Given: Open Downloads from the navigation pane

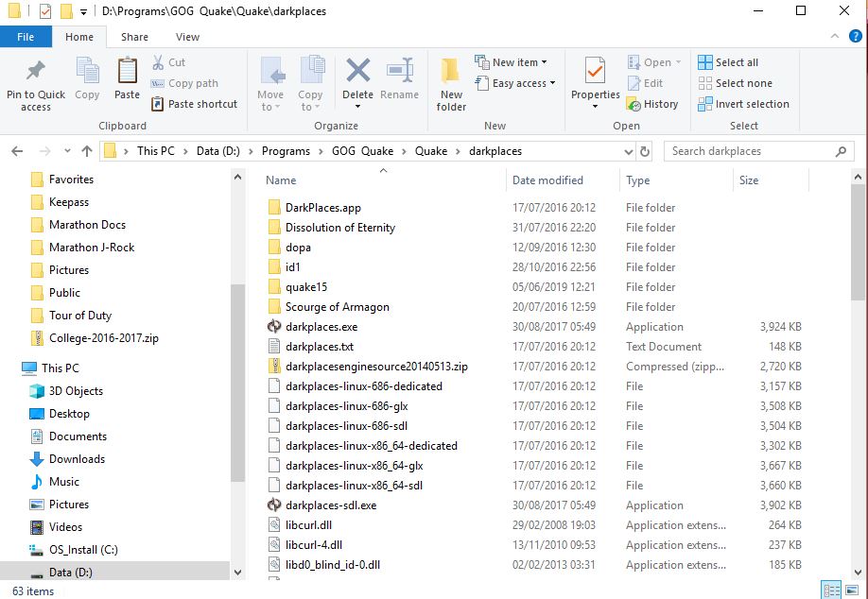Looking at the screenshot, I should coord(77,459).
